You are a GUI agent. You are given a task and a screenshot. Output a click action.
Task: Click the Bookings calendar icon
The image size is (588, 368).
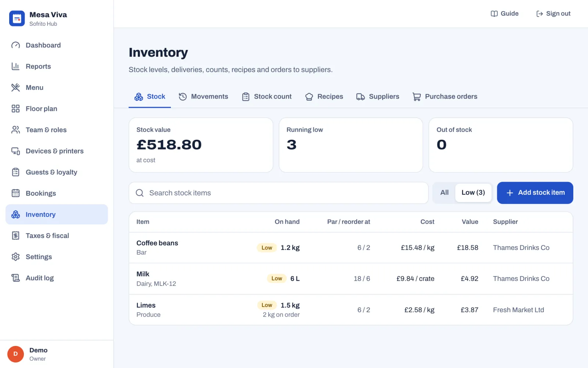[x=15, y=193]
